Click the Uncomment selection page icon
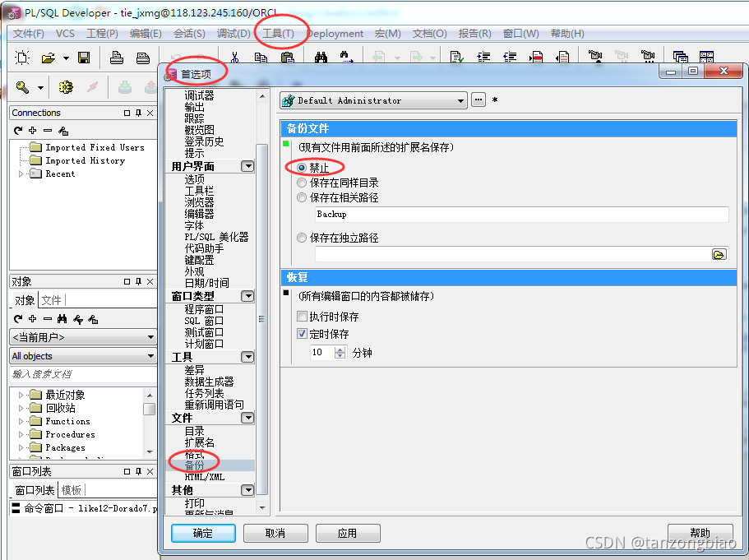This screenshot has width=749, height=560. click(562, 58)
